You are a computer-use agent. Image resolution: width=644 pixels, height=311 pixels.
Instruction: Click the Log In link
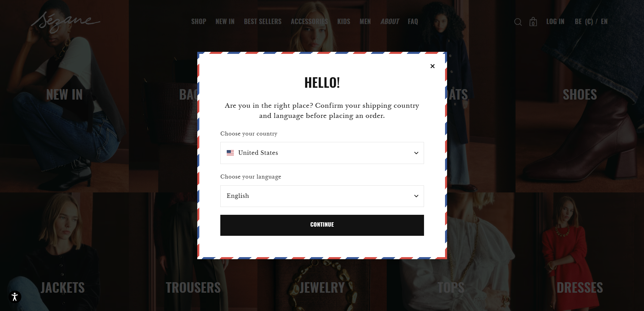[555, 22]
